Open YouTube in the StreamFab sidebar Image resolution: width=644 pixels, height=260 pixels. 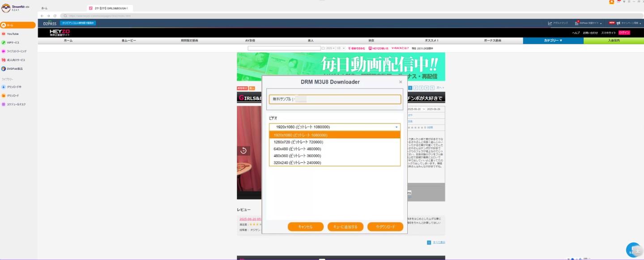[x=13, y=34]
